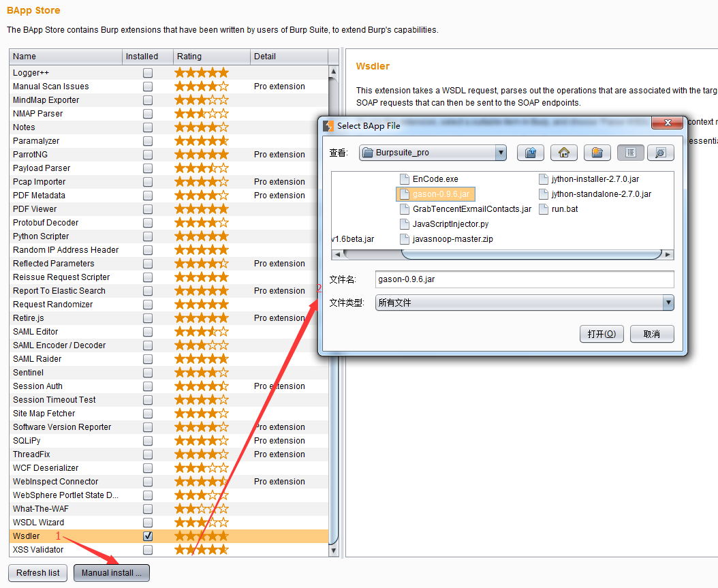Select the Site Map Fetcher row

point(168,414)
